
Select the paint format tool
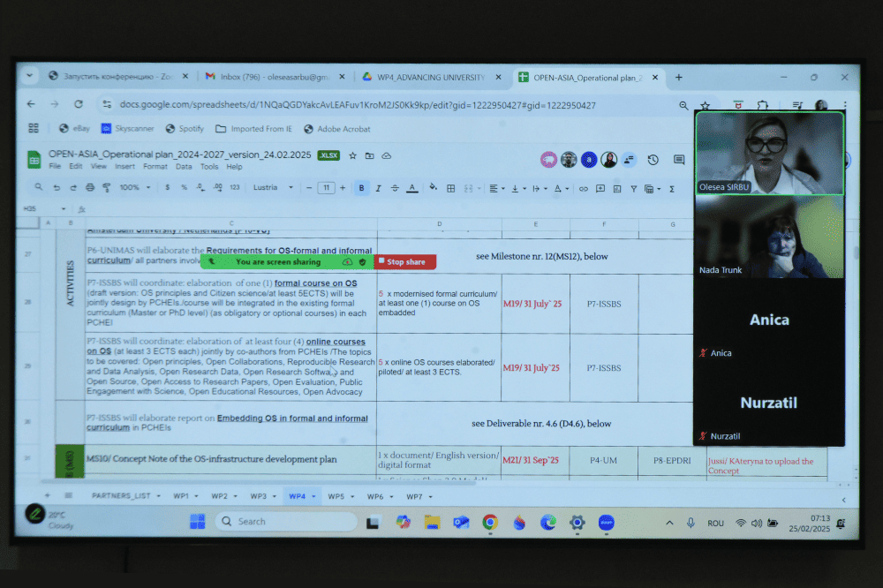(107, 187)
